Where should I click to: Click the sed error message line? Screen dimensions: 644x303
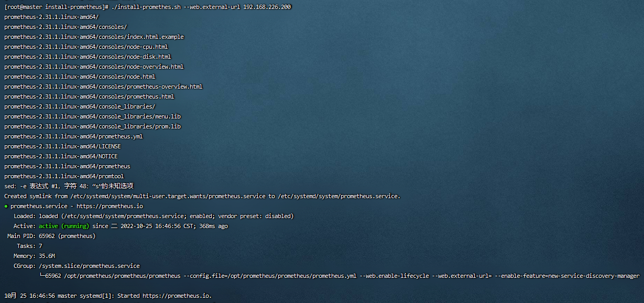[x=69, y=186]
